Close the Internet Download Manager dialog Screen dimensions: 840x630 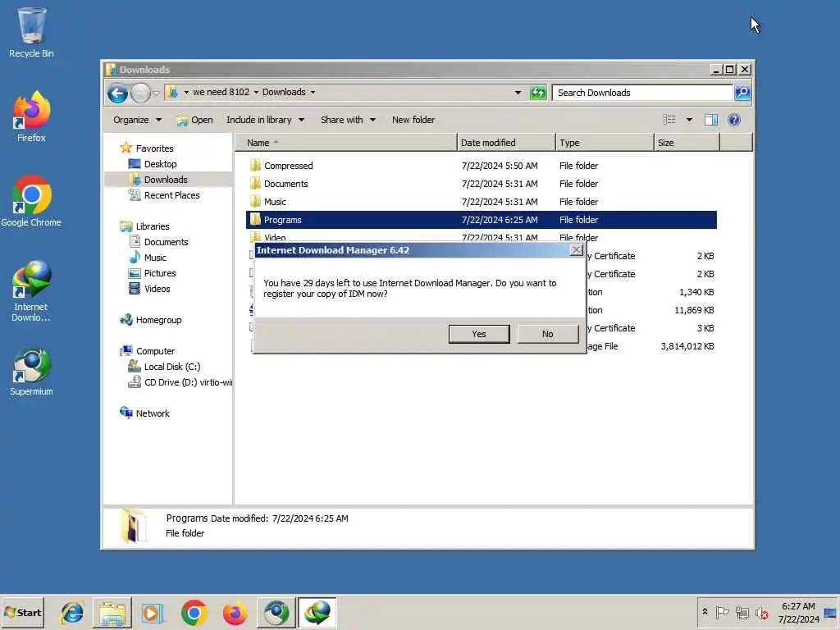577,249
